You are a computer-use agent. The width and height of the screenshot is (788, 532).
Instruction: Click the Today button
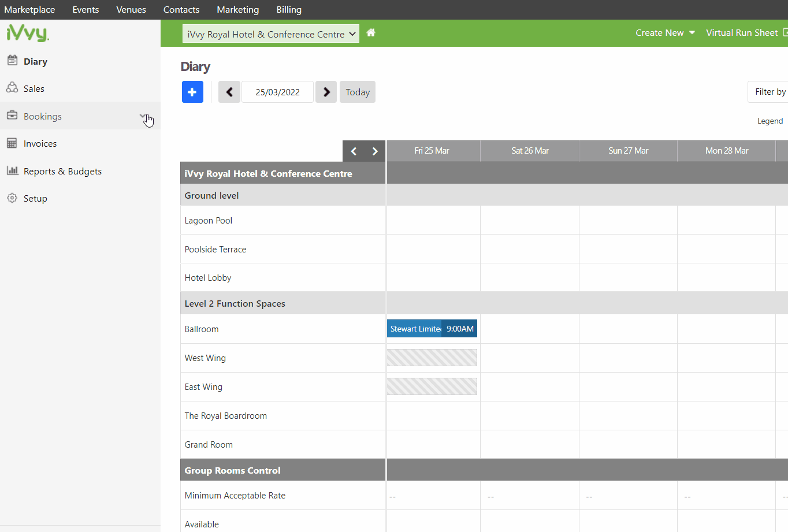click(x=358, y=92)
